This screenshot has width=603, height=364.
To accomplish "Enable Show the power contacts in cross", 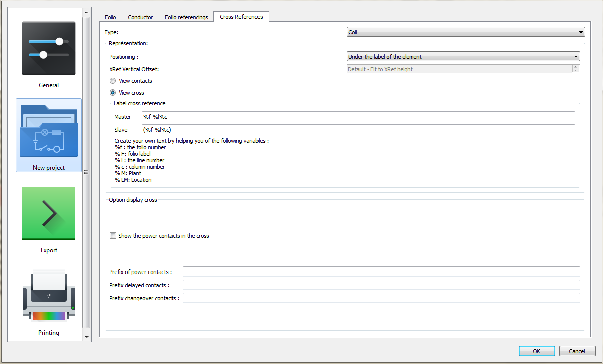I will click(x=113, y=236).
